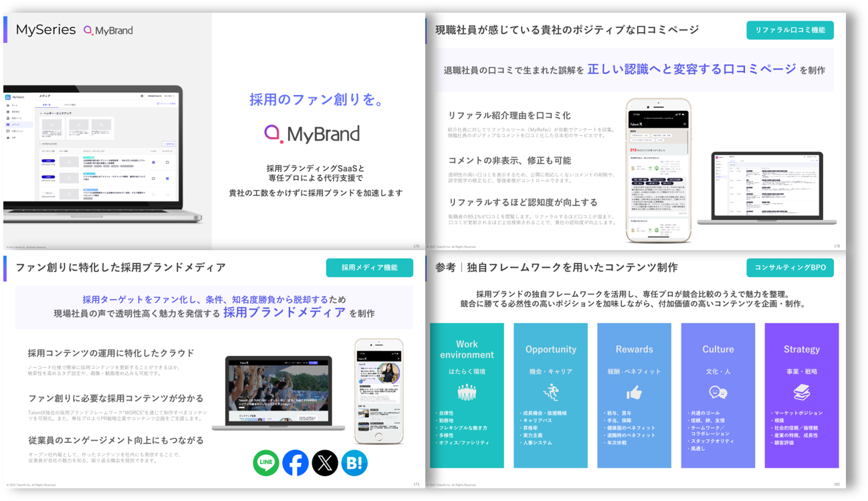Open the hamburger menu on the口コミ phone
868x501 pixels.
tap(683, 124)
